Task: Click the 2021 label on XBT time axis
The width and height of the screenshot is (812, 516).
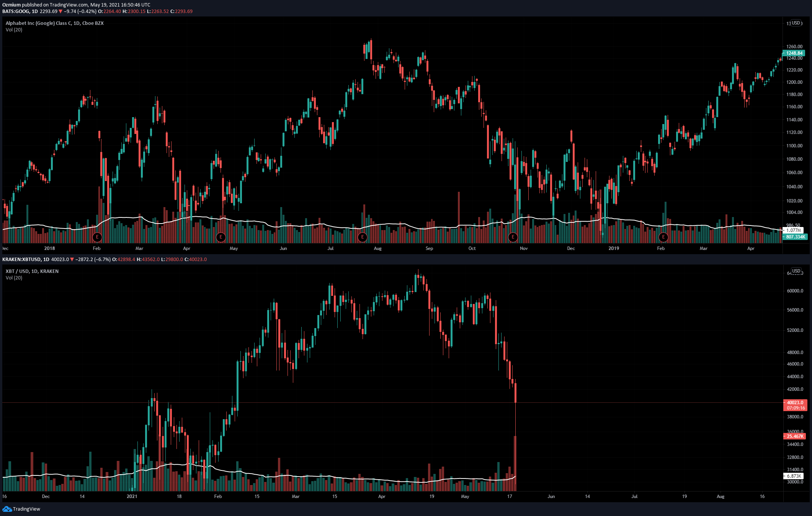Action: click(x=132, y=496)
